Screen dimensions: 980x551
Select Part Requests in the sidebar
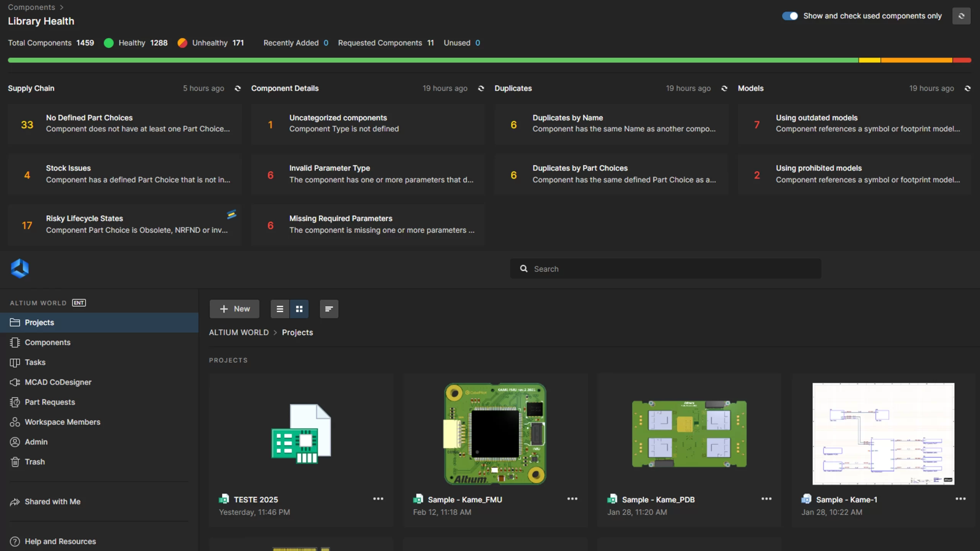pyautogui.click(x=99, y=402)
